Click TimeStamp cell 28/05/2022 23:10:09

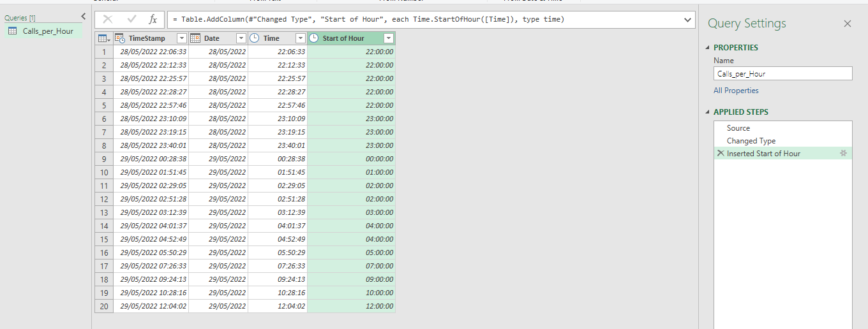[151, 119]
